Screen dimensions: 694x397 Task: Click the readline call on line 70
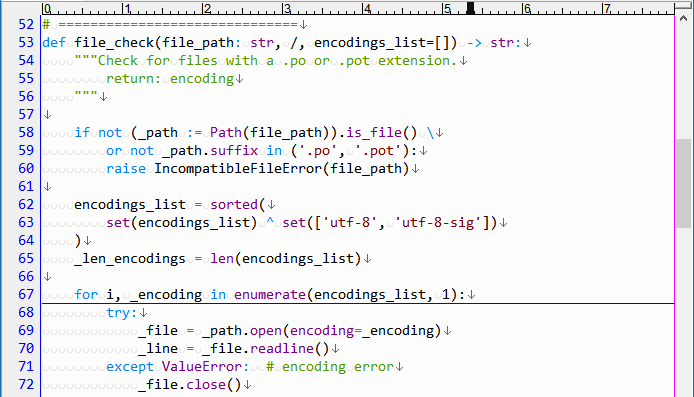click(282, 348)
